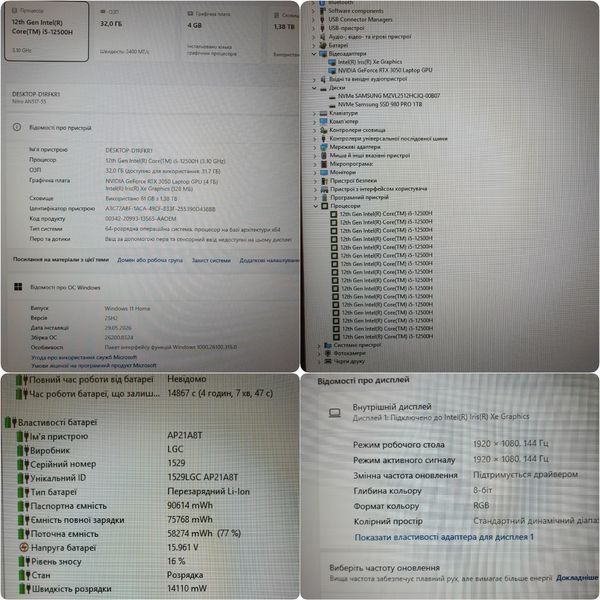Collapse the Диски tree node
The height and width of the screenshot is (600, 600).
[x=314, y=88]
